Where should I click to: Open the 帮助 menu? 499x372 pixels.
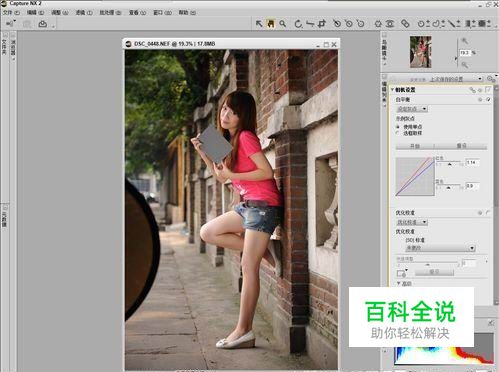(x=187, y=13)
